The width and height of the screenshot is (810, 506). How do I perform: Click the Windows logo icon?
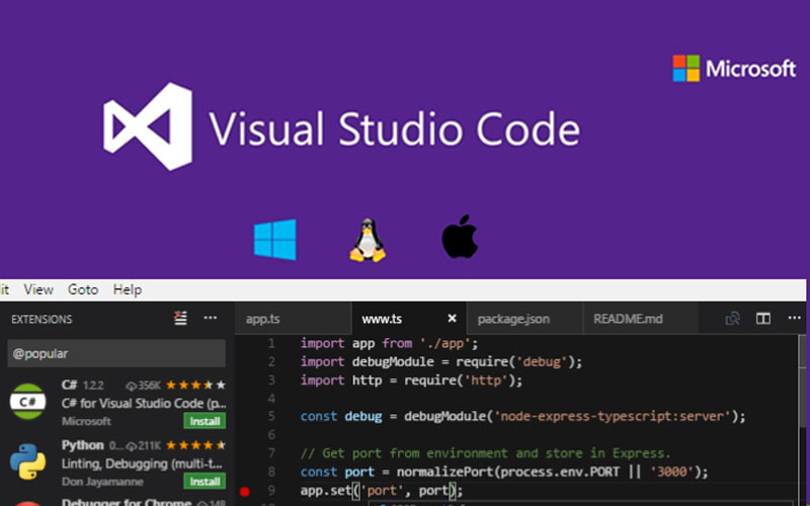pyautogui.click(x=275, y=239)
